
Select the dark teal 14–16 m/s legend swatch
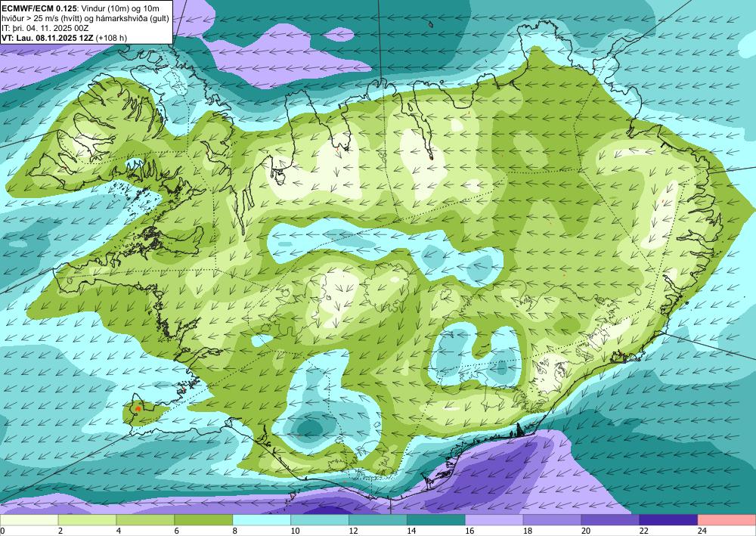436,520
